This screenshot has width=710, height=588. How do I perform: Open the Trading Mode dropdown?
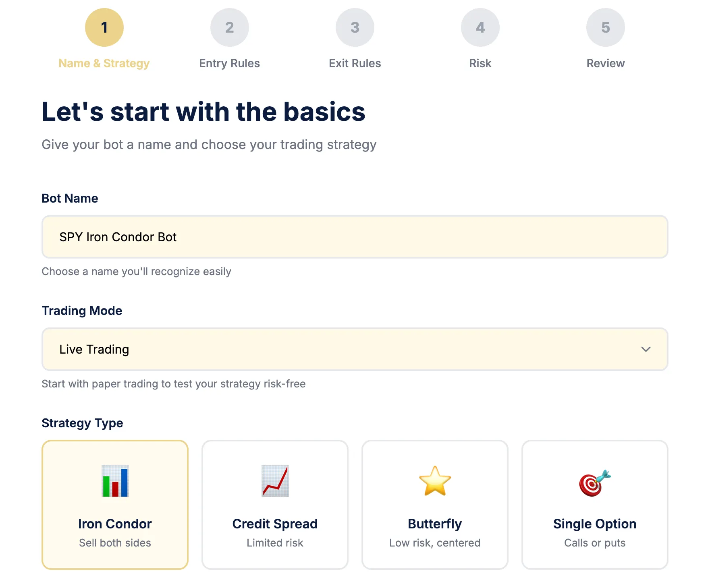(x=355, y=349)
